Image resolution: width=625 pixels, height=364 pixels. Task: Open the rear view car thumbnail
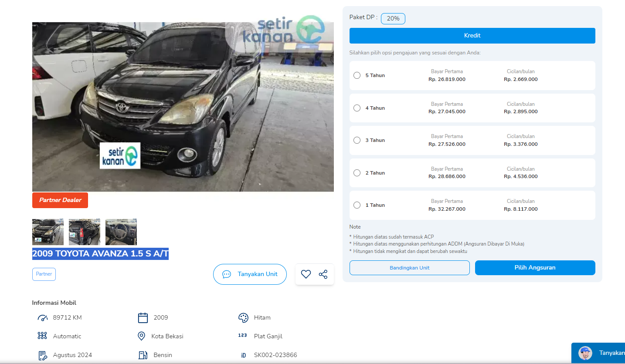tap(85, 232)
